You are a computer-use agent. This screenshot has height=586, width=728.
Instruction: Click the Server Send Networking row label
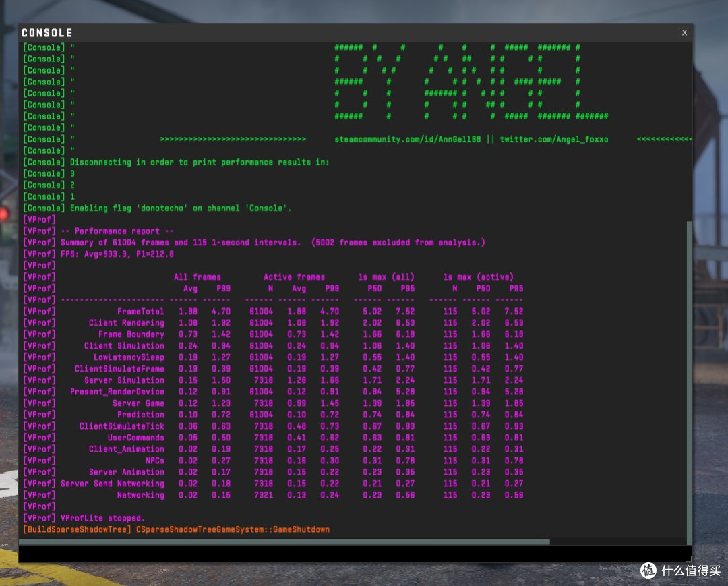pyautogui.click(x=113, y=484)
